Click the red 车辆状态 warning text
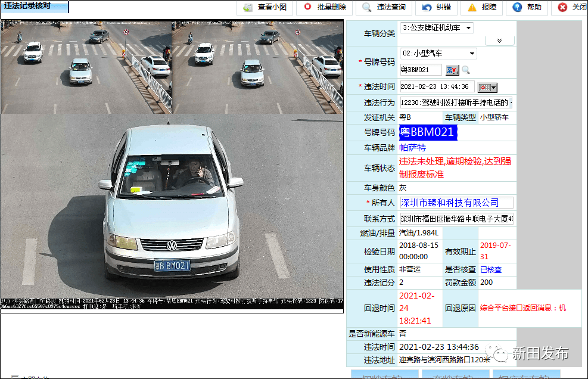Image resolution: width=588 pixels, height=379 pixels. pyautogui.click(x=455, y=168)
